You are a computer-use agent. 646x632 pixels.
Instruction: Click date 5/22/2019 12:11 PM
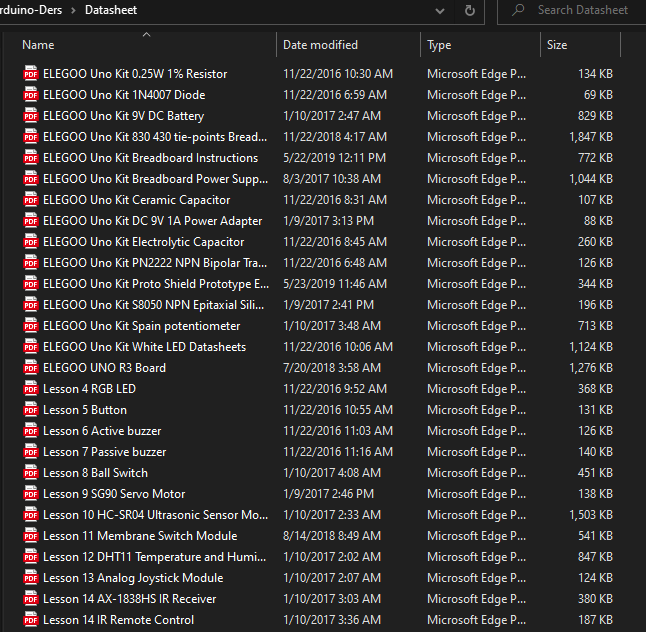tap(335, 158)
